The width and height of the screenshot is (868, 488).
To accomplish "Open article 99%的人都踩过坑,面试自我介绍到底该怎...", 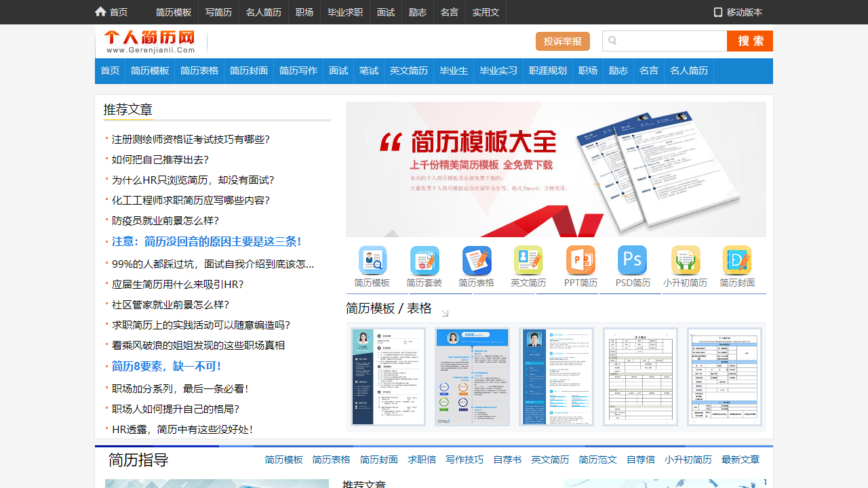I will pyautogui.click(x=213, y=264).
